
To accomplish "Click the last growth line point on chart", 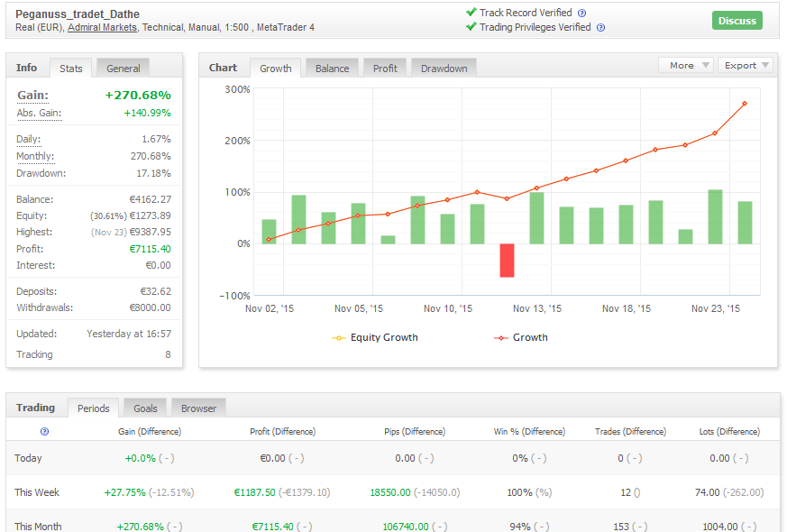I will [x=745, y=104].
